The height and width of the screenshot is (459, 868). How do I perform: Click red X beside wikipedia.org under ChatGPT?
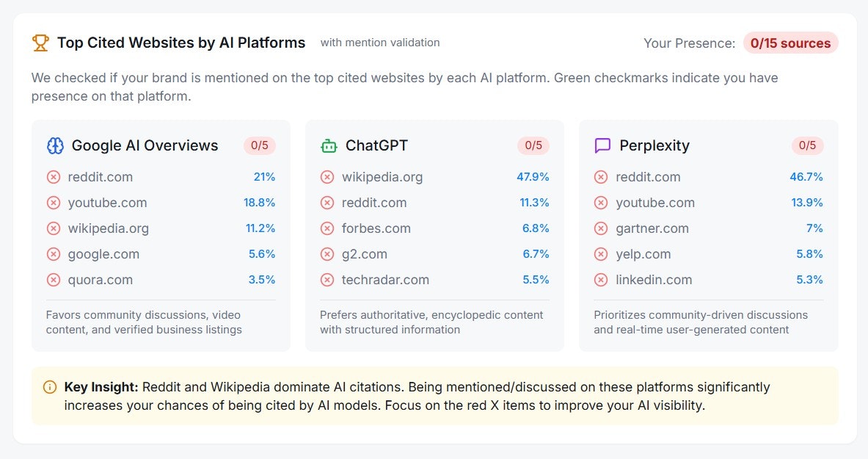327,177
